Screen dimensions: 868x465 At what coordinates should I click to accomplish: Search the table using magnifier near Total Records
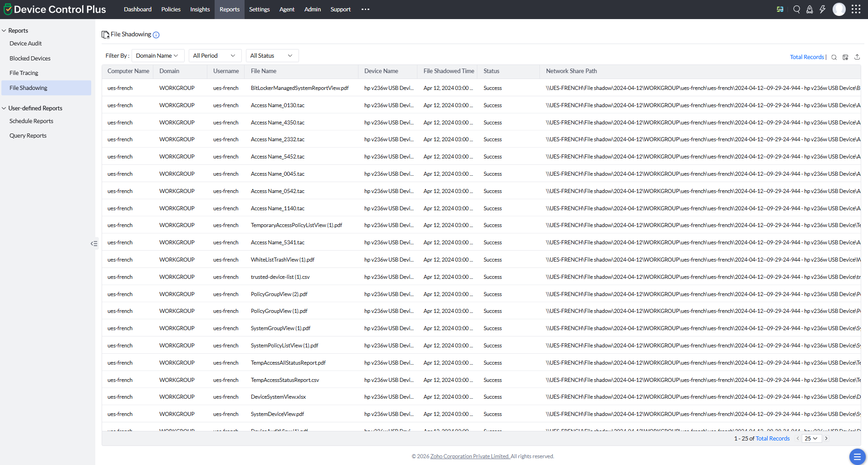click(x=834, y=57)
